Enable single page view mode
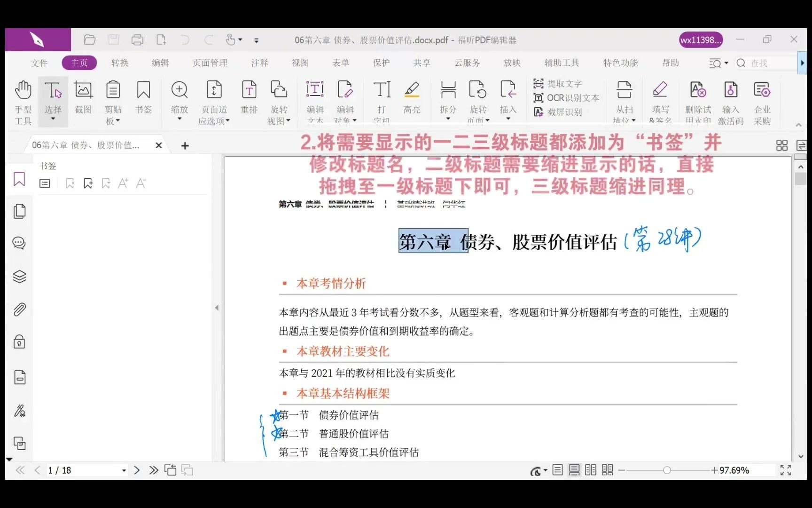Screen dimensions: 812x508 [x=558, y=470]
